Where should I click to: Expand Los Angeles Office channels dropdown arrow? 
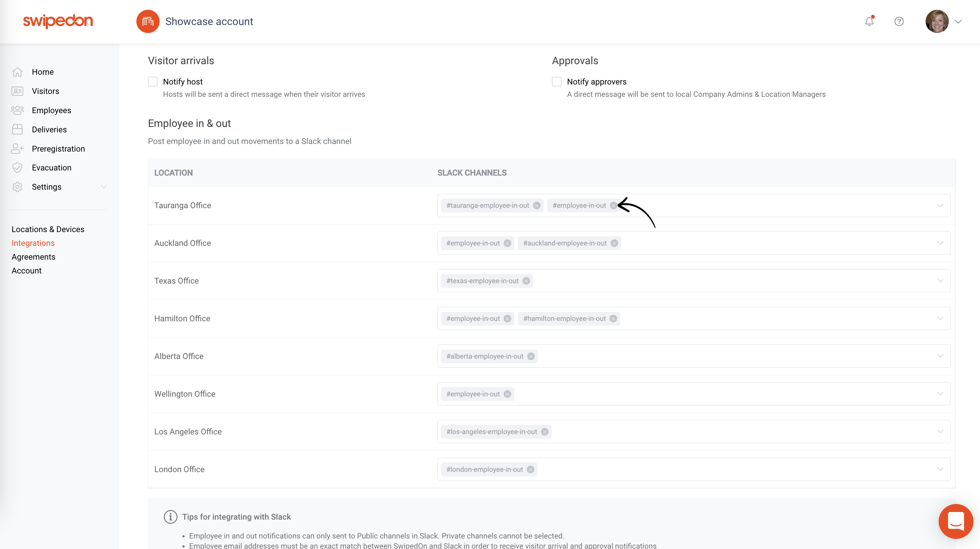coord(940,432)
